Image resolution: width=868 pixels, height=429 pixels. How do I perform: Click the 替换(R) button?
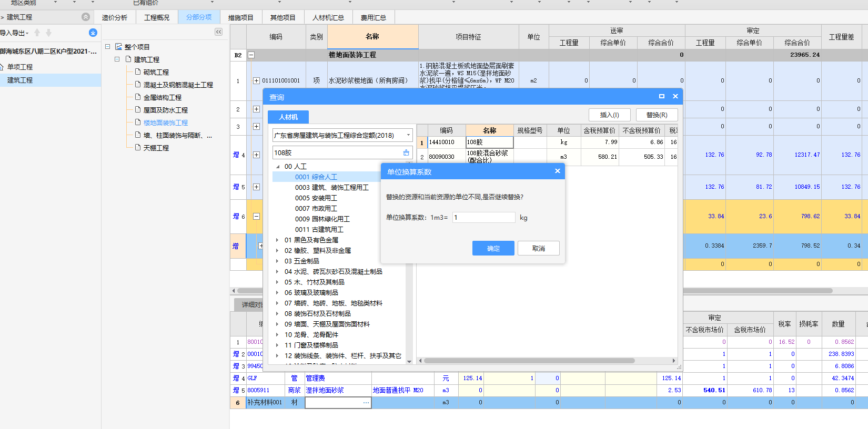pyautogui.click(x=657, y=115)
